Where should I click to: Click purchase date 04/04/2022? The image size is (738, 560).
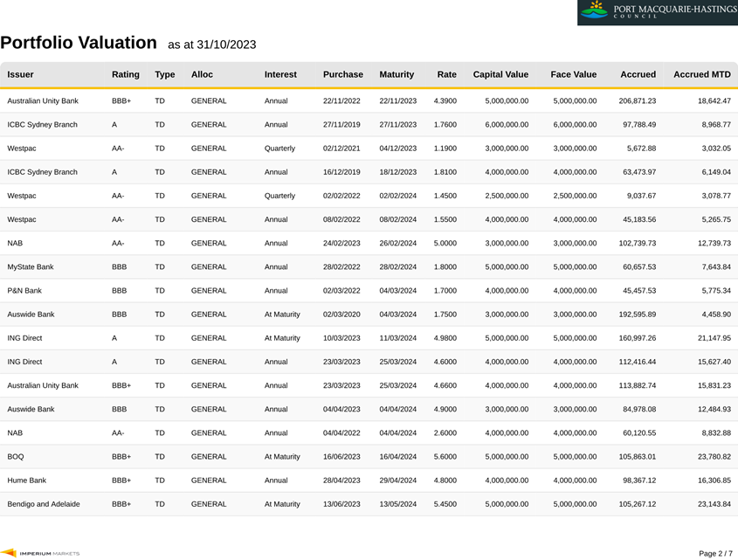click(x=341, y=432)
